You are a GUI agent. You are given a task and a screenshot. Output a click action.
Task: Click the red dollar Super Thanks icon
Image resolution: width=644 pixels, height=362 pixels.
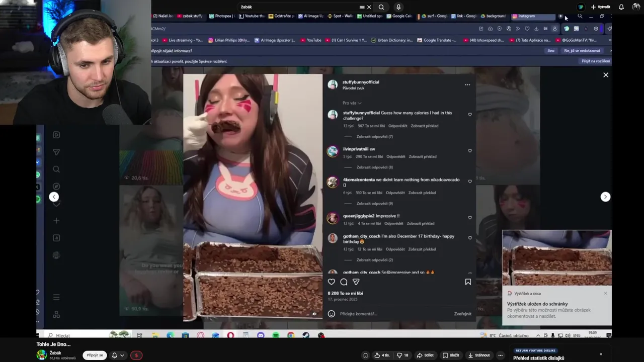point(136,355)
